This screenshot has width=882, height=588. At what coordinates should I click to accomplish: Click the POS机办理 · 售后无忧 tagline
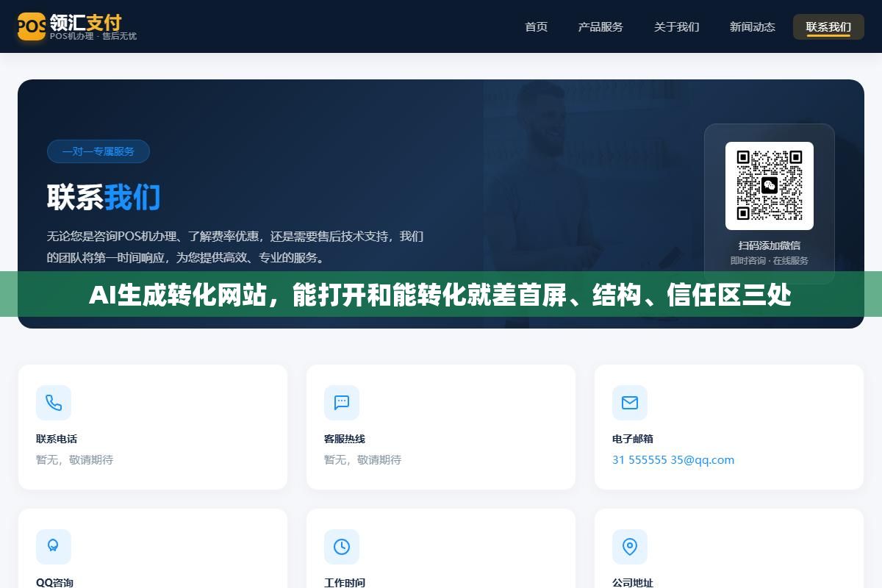(x=93, y=36)
